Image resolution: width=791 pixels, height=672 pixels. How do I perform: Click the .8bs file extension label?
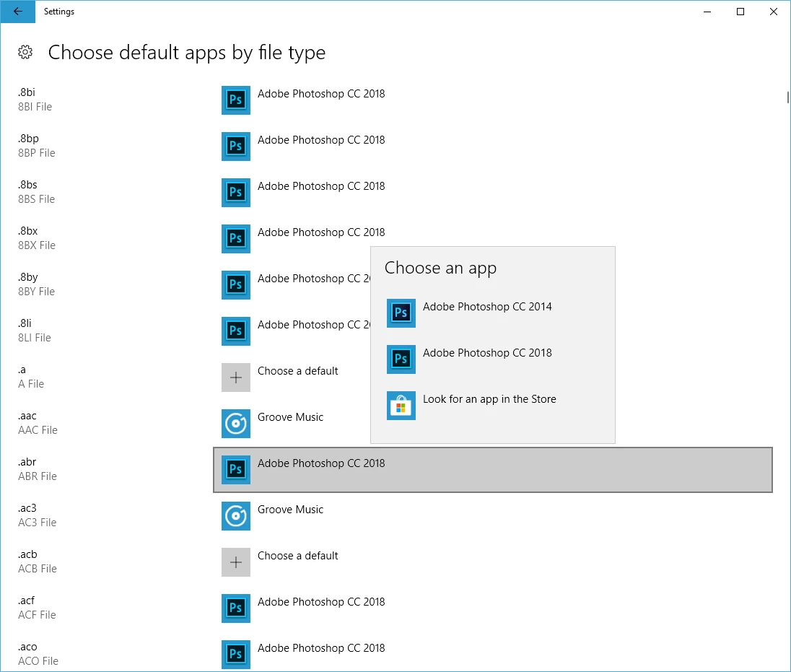click(27, 185)
